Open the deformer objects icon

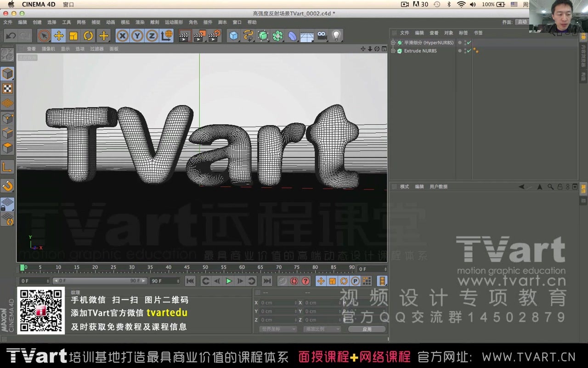click(x=292, y=35)
